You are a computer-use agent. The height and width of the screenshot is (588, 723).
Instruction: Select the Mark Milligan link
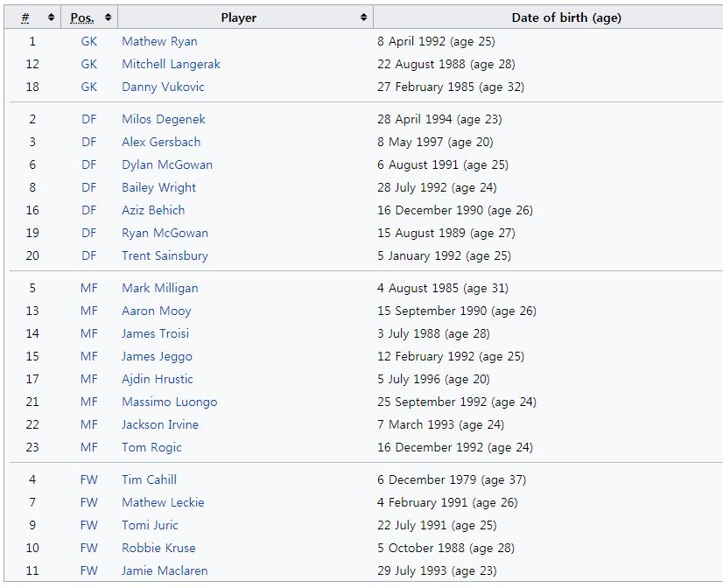pos(159,288)
